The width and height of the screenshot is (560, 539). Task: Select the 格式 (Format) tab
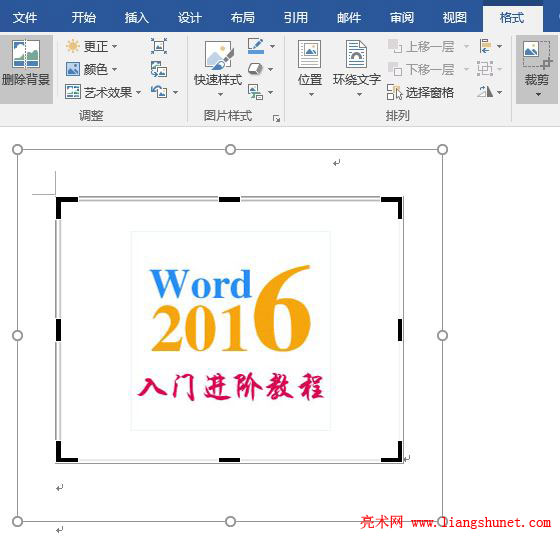click(512, 18)
